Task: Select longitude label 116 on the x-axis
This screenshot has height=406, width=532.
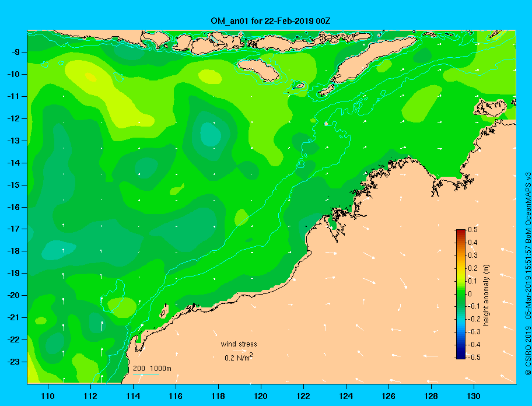Action: click(176, 396)
